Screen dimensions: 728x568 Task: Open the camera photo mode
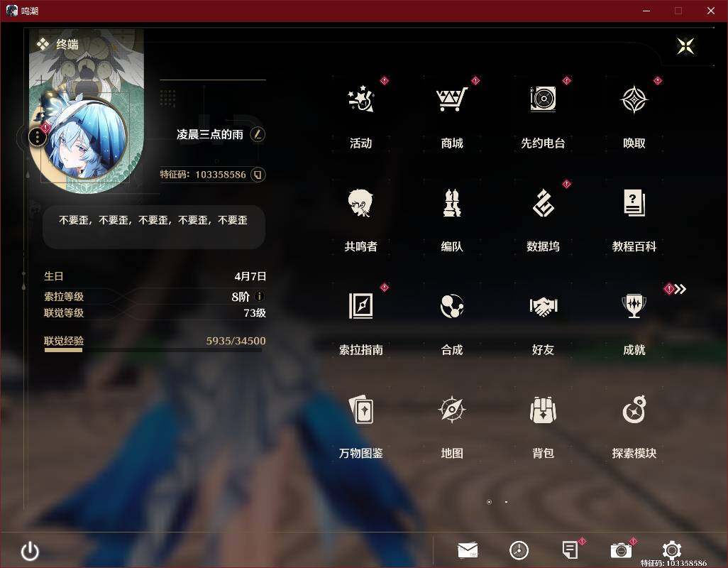point(621,550)
